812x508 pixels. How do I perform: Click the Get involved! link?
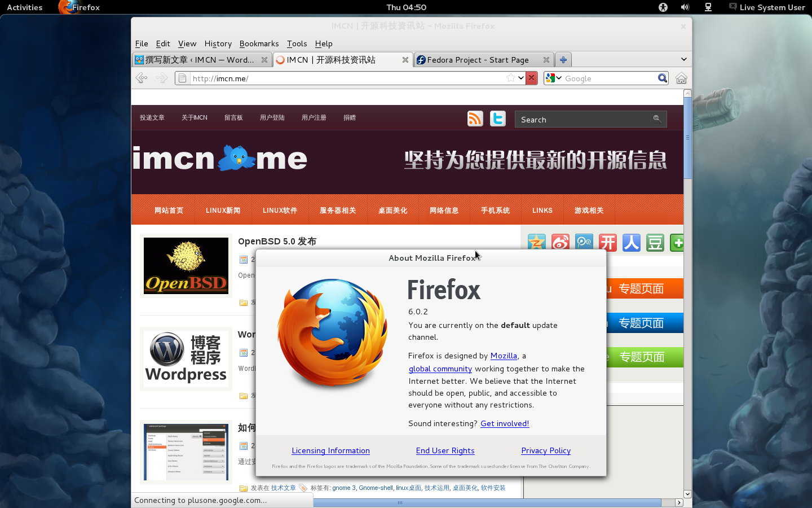click(505, 423)
